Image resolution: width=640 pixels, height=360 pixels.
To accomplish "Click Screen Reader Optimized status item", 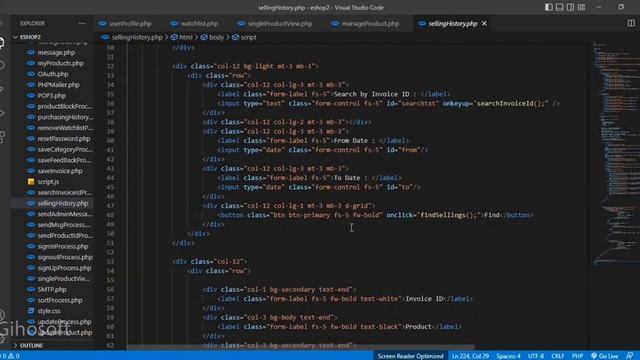I will click(410, 356).
